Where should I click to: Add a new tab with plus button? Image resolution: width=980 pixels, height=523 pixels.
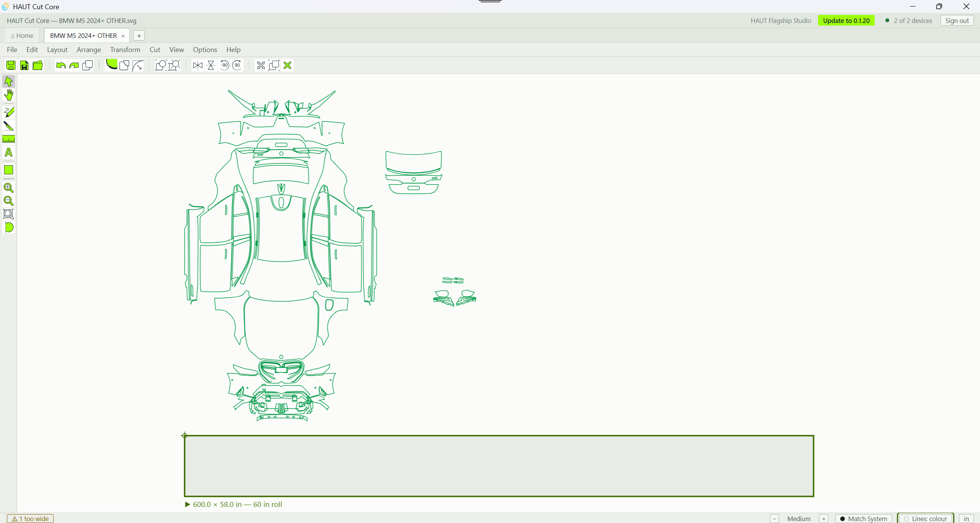tap(139, 36)
